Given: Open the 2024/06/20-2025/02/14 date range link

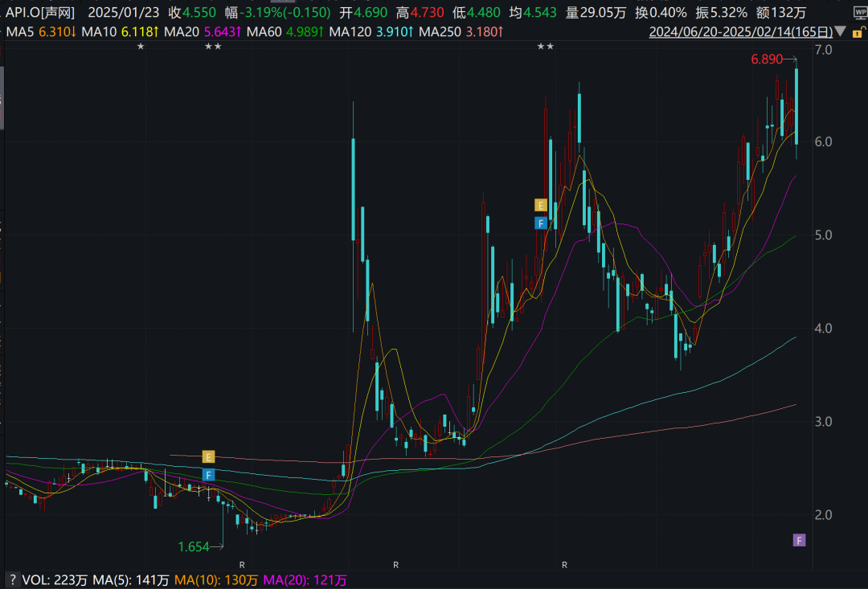Looking at the screenshot, I should click(739, 32).
